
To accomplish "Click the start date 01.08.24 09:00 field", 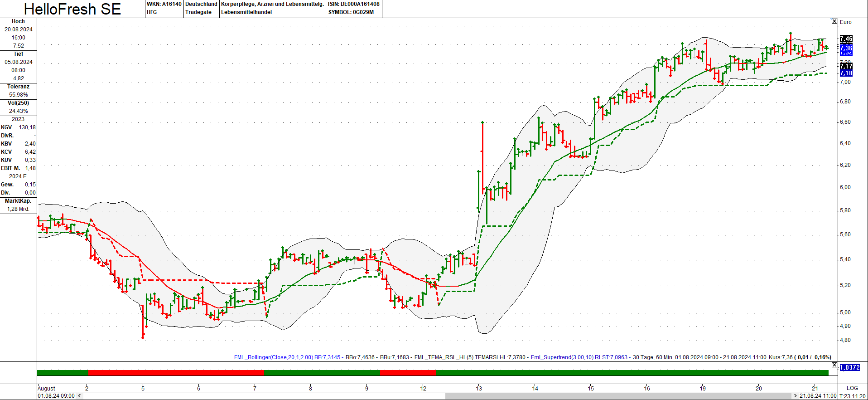I will point(56,396).
